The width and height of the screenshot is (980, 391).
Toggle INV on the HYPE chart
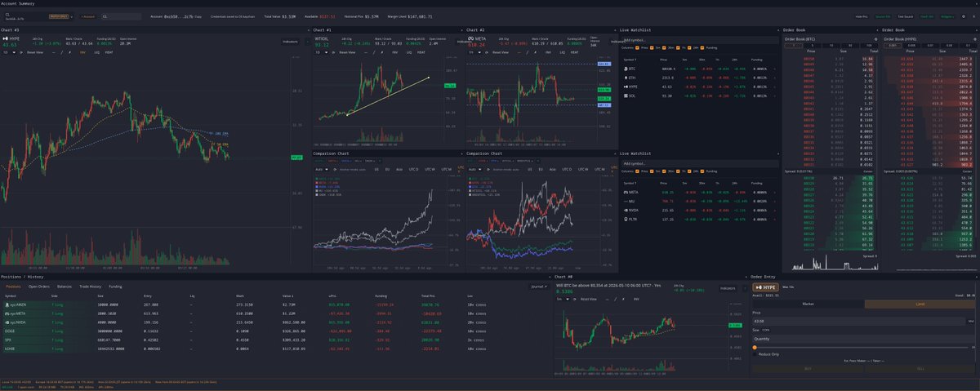tap(82, 52)
